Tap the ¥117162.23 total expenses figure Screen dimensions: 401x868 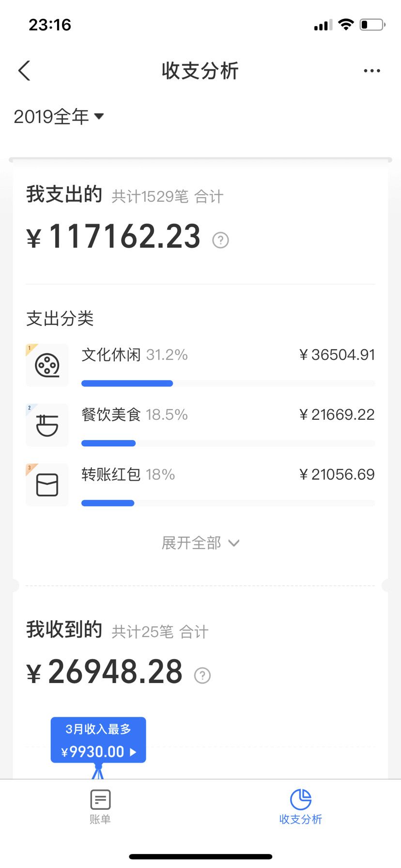point(114,237)
